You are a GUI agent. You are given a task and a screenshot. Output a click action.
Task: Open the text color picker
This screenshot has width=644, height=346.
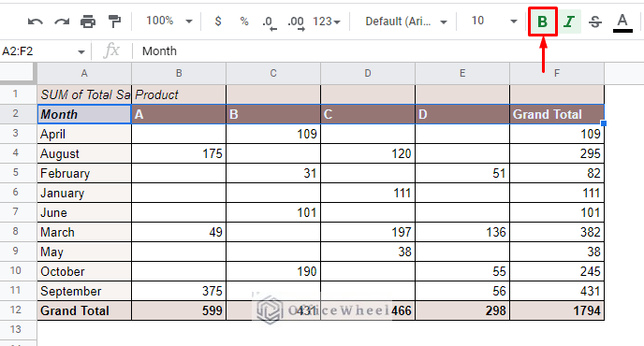click(622, 22)
